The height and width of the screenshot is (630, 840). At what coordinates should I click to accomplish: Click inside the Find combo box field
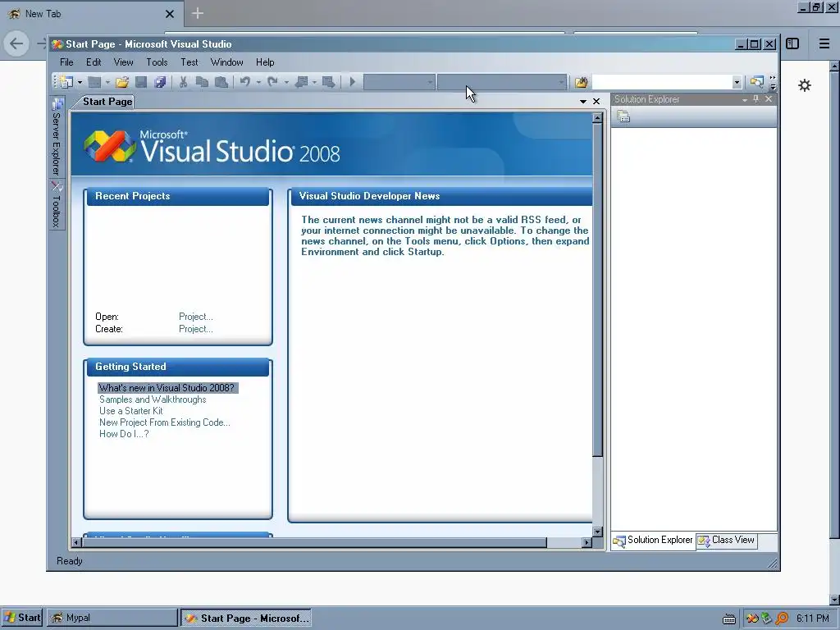tap(662, 82)
